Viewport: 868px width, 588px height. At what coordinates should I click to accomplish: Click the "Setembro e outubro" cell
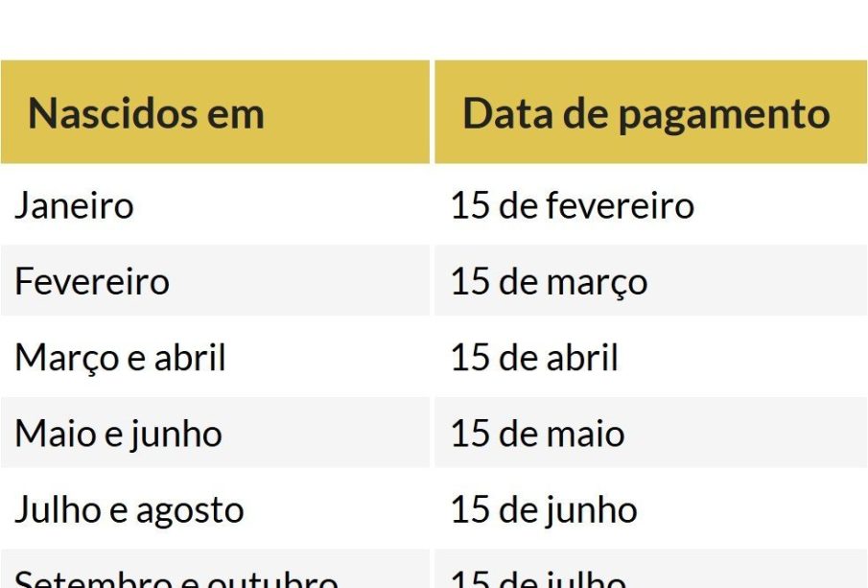[176, 578]
